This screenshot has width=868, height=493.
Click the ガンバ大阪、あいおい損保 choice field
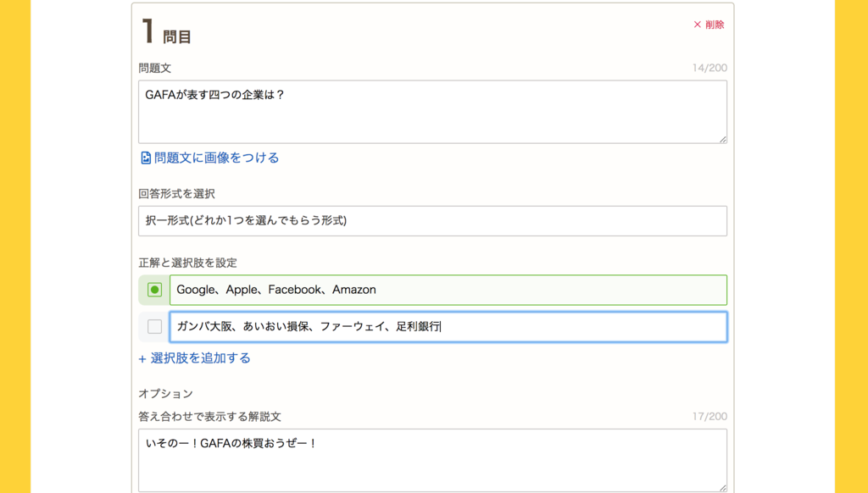[x=448, y=326]
